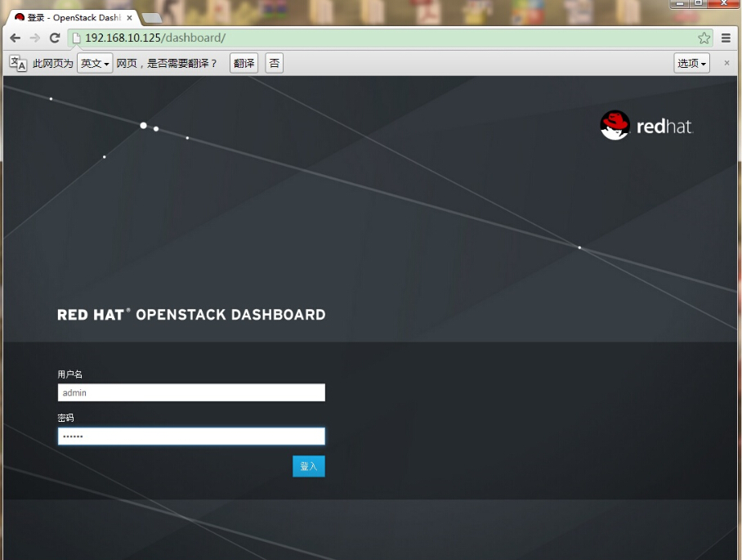Click the 翻译 translate button
Screen dimensions: 742x560
pyautogui.click(x=244, y=63)
